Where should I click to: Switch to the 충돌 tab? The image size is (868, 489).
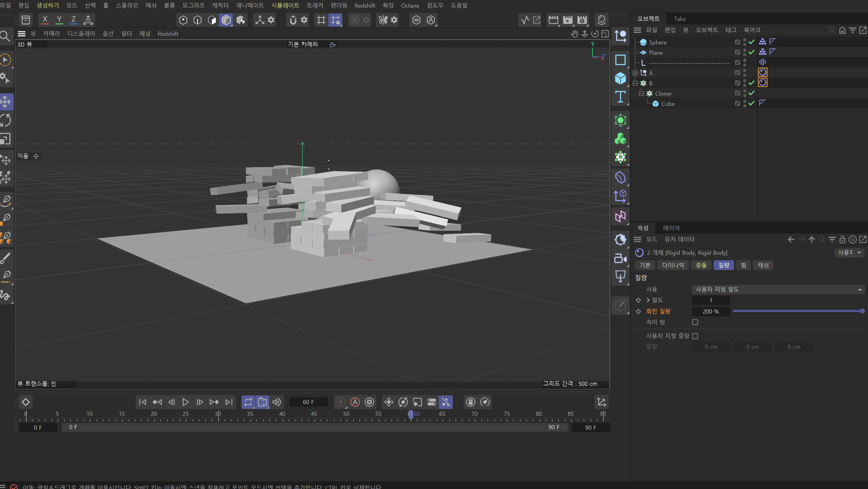(701, 265)
